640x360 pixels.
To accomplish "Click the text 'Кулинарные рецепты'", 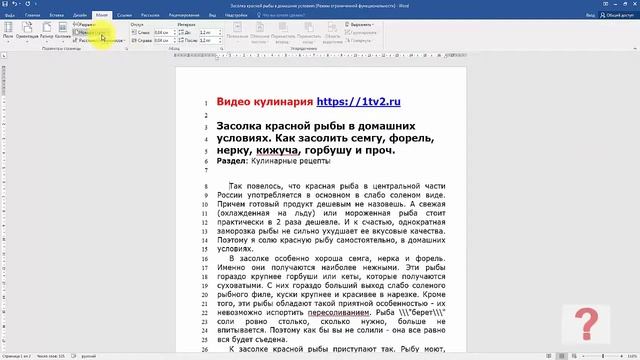I will (x=291, y=161).
